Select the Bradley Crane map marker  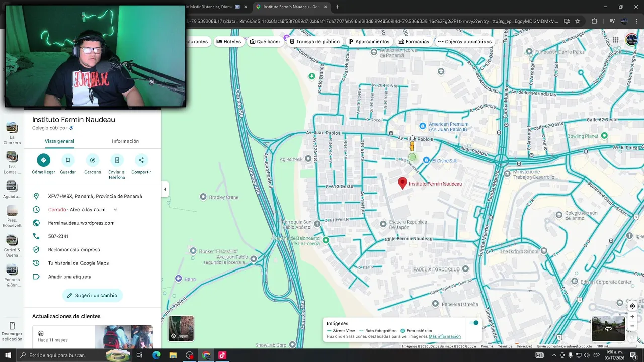[x=203, y=197]
